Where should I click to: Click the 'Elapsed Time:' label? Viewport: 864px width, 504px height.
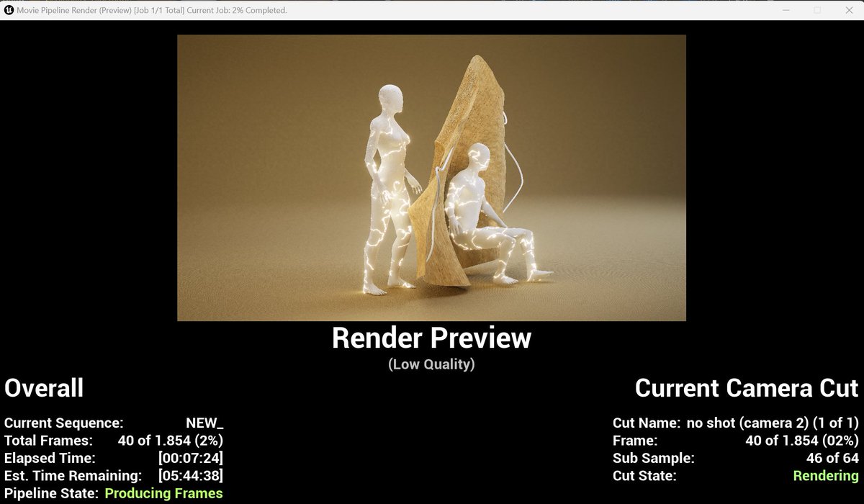click(x=50, y=458)
